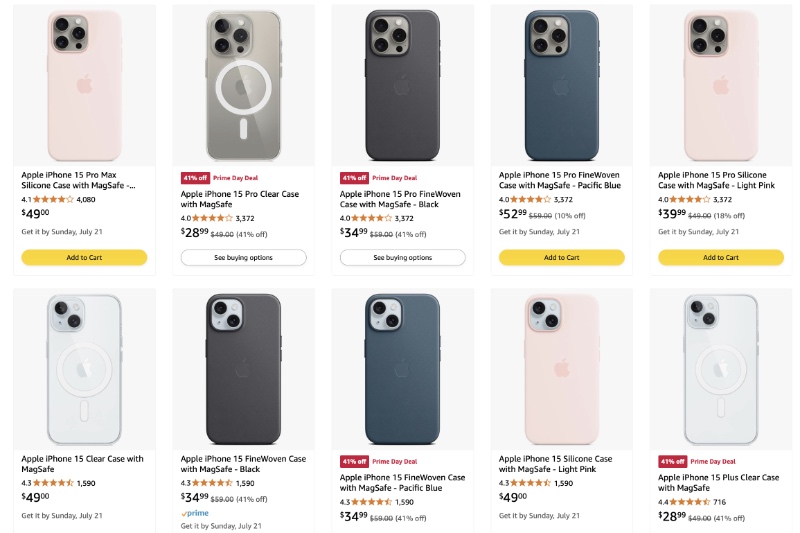Open the 716 ratings count link
This screenshot has width=800, height=533.
720,501
